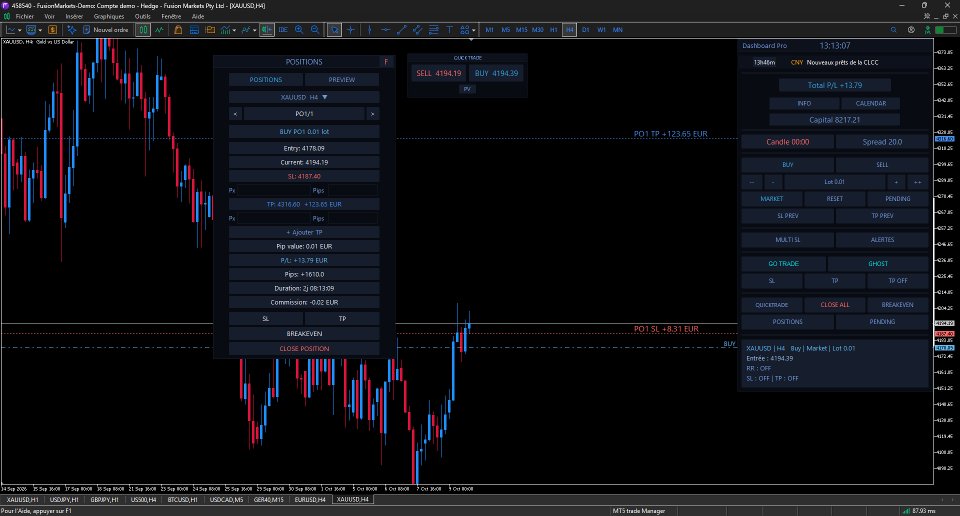
Task: Select the text label tool
Action: [x=449, y=29]
